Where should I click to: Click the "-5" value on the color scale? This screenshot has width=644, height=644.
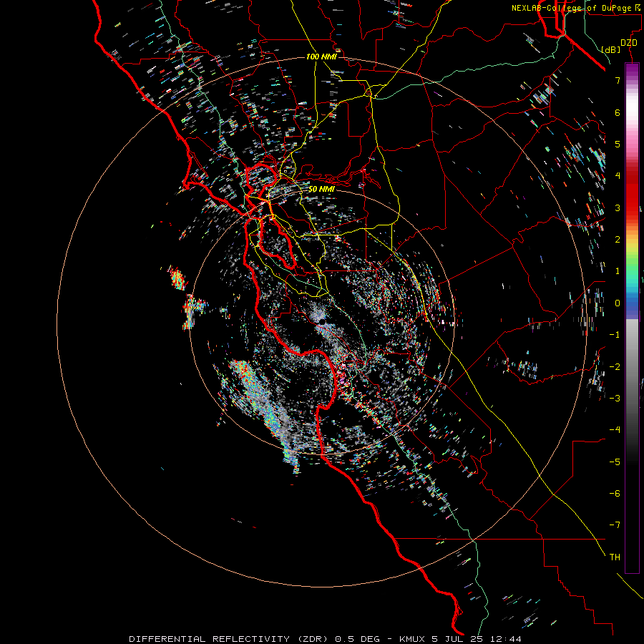tap(615, 462)
